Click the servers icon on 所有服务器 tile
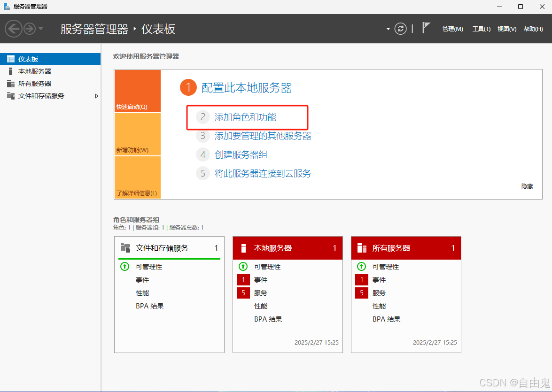Viewport: 552px width, 392px height. click(x=362, y=248)
